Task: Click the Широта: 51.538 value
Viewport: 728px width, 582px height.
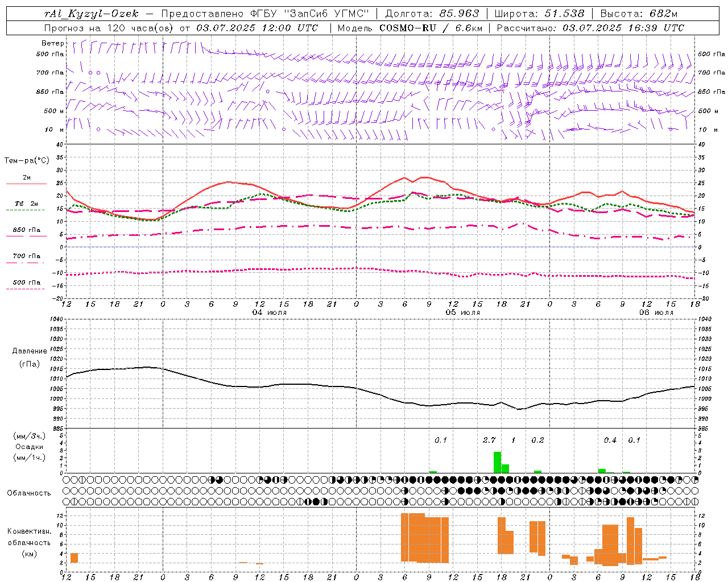Action: (x=539, y=14)
